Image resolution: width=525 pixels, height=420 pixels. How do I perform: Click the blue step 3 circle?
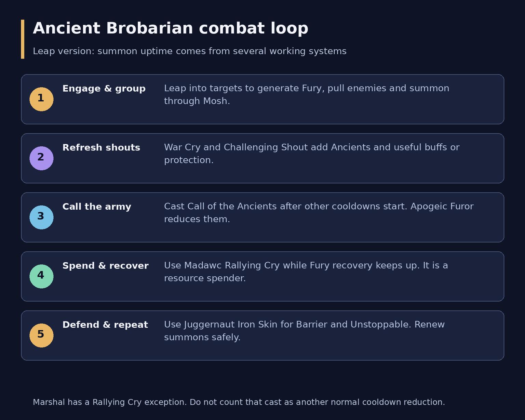tap(41, 218)
